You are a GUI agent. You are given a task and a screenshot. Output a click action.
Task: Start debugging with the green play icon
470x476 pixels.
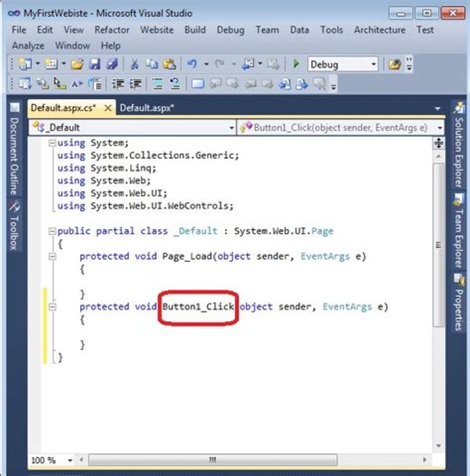click(296, 64)
